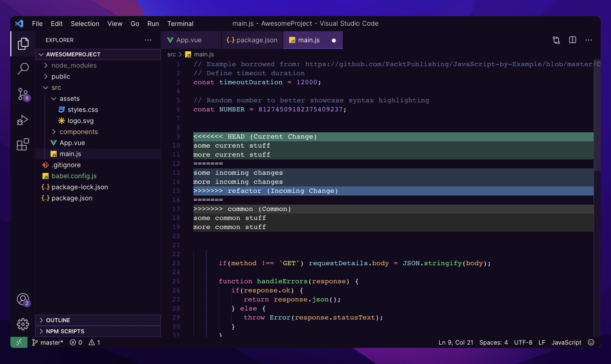The image size is (611, 364).
Task: Click the main.js breadcrumb segment
Action: tap(199, 54)
